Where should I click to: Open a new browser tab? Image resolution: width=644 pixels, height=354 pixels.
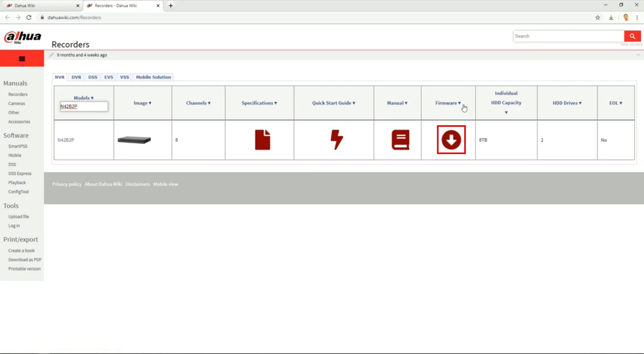(171, 6)
